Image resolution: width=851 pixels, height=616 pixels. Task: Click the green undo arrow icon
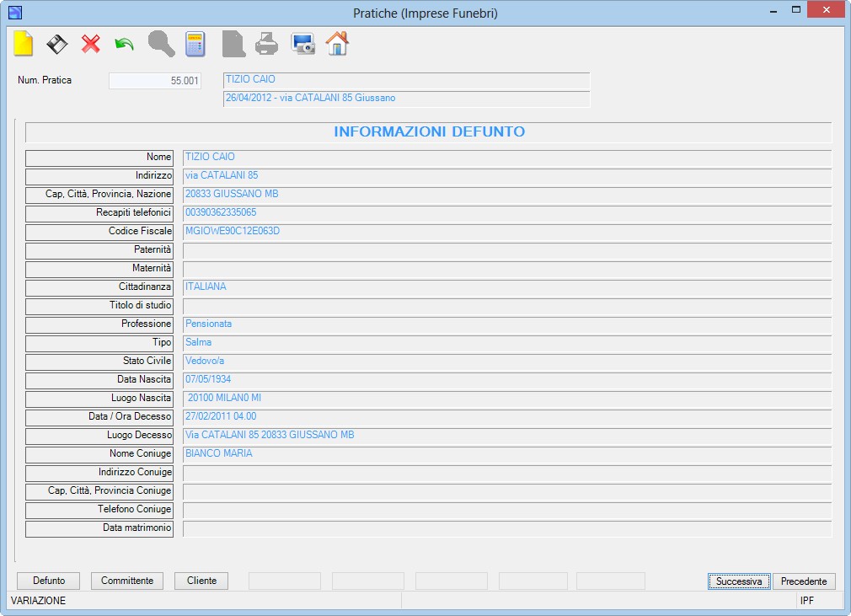125,44
